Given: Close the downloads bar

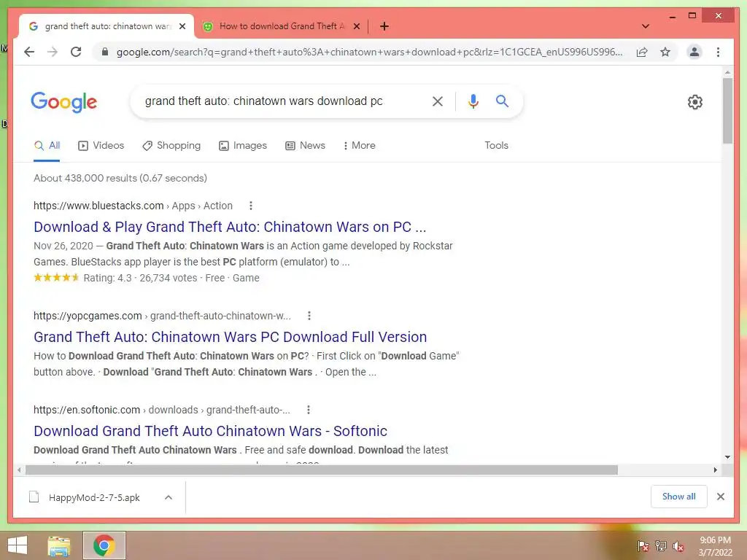Looking at the screenshot, I should pyautogui.click(x=720, y=497).
